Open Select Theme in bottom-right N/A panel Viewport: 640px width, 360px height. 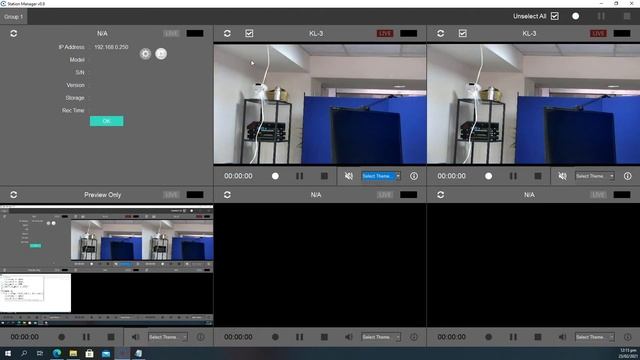click(x=595, y=337)
